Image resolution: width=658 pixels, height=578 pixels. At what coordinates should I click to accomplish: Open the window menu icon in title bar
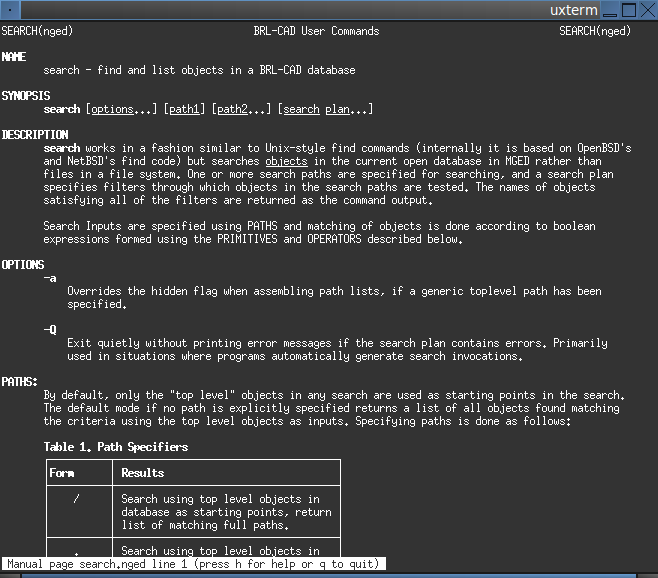point(9,10)
